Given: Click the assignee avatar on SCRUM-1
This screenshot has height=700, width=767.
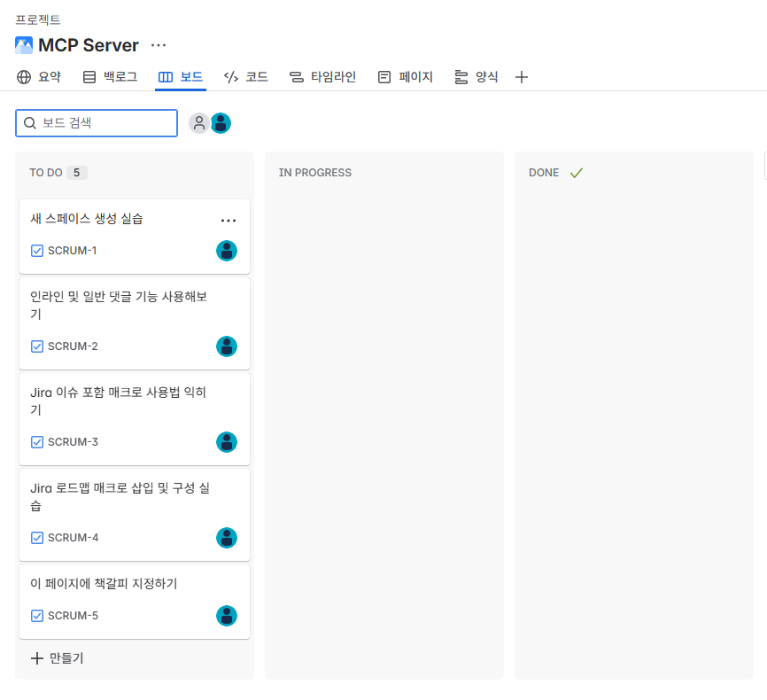Looking at the screenshot, I should coord(227,251).
